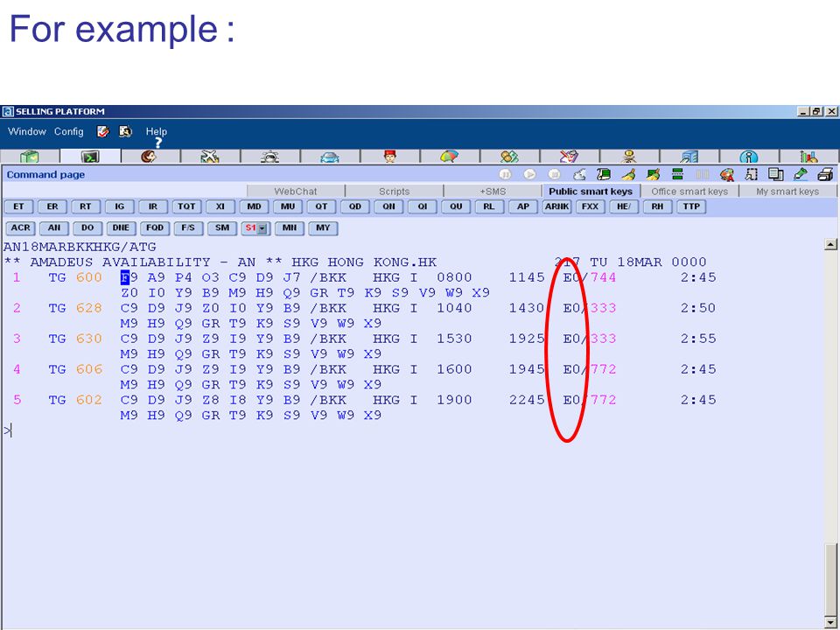
Task: Switch to the Scripts tab
Action: 395,192
